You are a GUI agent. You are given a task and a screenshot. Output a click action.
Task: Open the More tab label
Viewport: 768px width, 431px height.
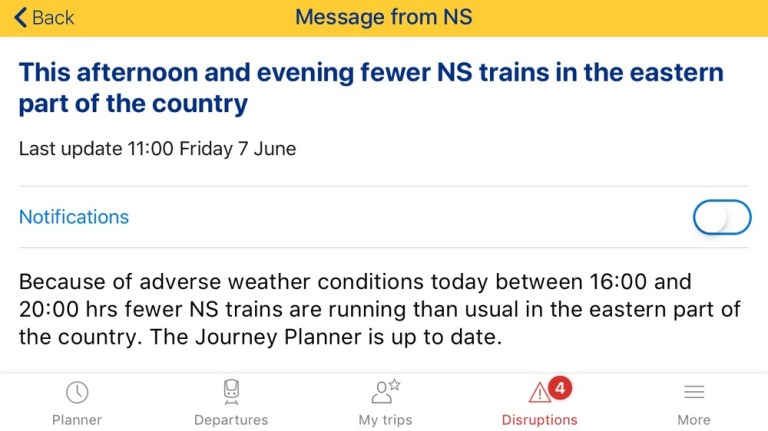[694, 420]
